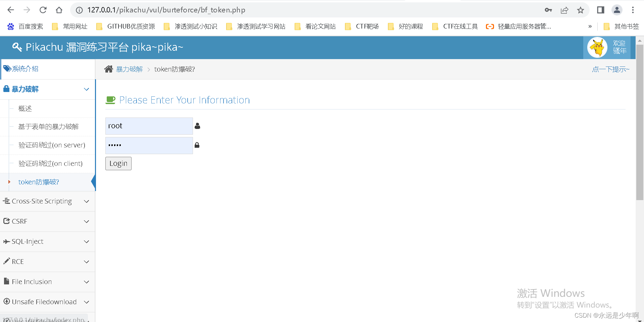Expand the File Inclusion section

pyautogui.click(x=48, y=282)
